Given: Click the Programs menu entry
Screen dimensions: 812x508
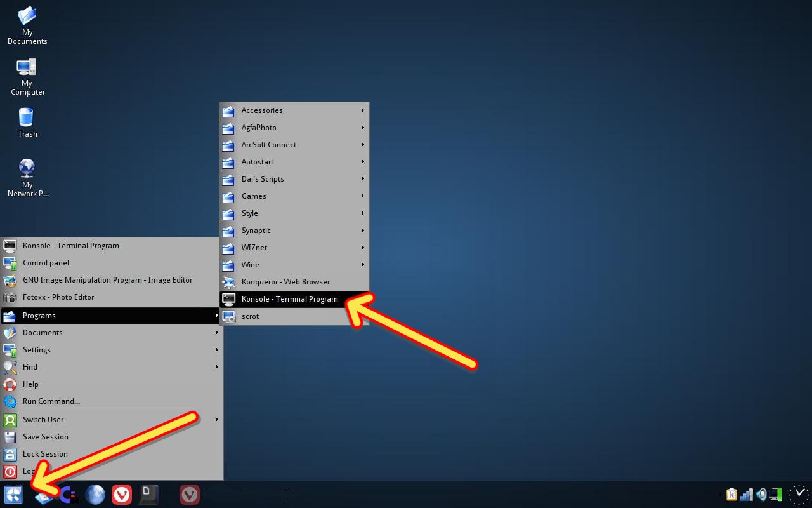Looking at the screenshot, I should (112, 316).
